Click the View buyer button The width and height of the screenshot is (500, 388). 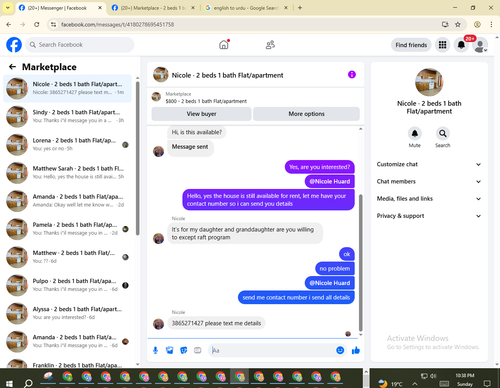click(201, 114)
